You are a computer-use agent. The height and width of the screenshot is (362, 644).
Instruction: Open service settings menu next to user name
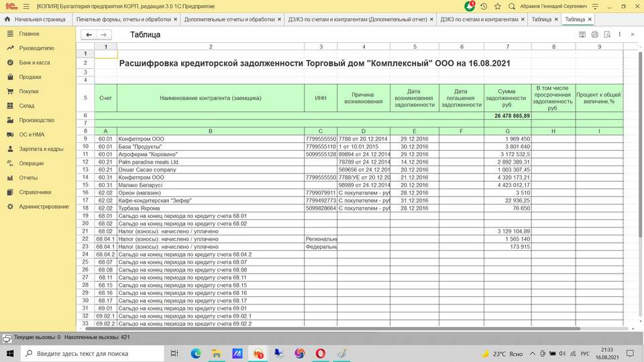coord(595,6)
